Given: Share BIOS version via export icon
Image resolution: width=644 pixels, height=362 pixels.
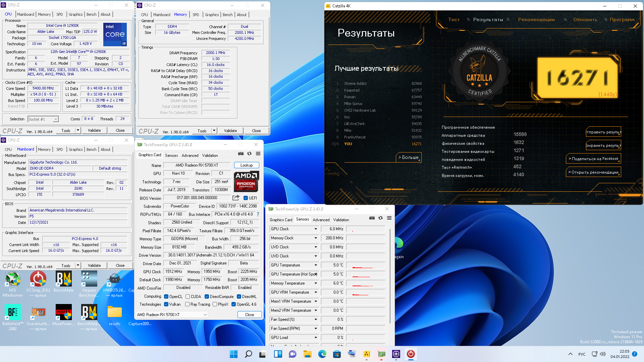Looking at the screenshot, I should tap(236, 198).
